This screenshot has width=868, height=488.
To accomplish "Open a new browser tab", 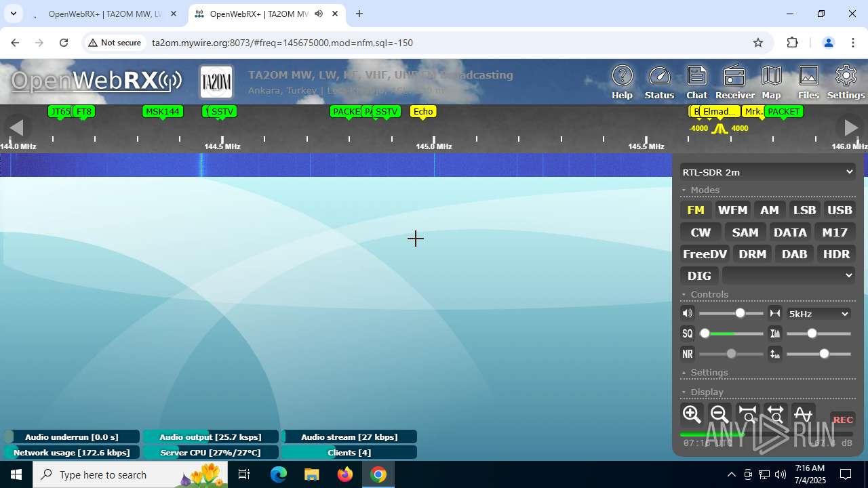I will pos(359,14).
